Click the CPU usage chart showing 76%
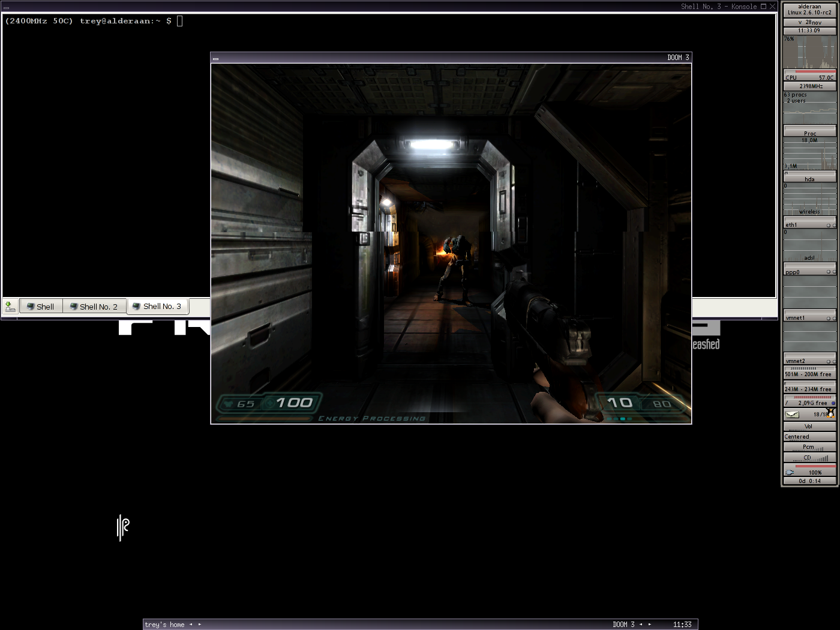 click(x=809, y=53)
